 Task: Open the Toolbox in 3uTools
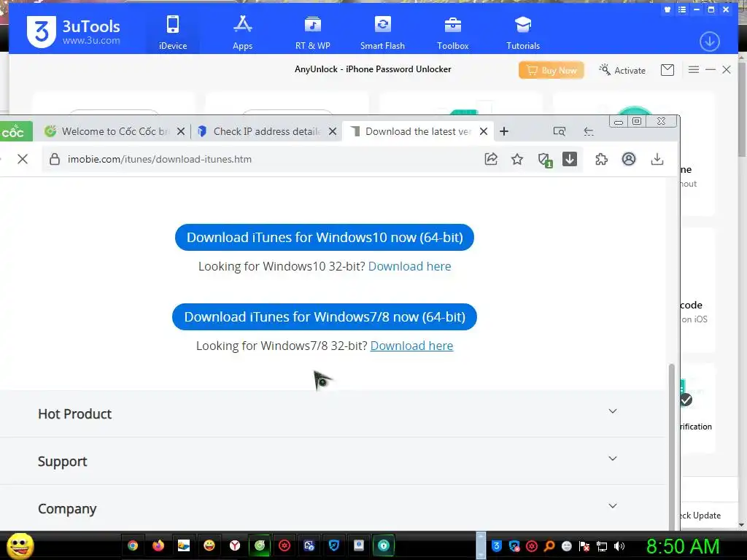pyautogui.click(x=452, y=32)
